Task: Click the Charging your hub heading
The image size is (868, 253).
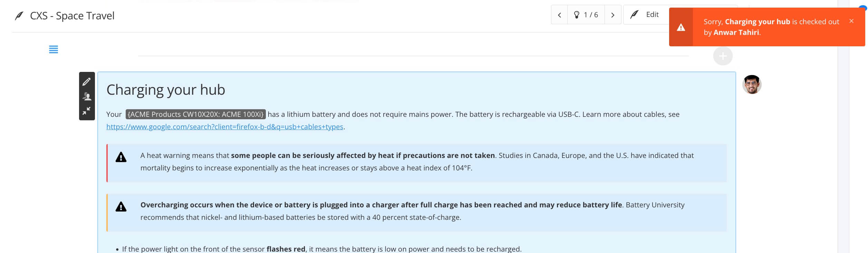Action: (x=166, y=90)
